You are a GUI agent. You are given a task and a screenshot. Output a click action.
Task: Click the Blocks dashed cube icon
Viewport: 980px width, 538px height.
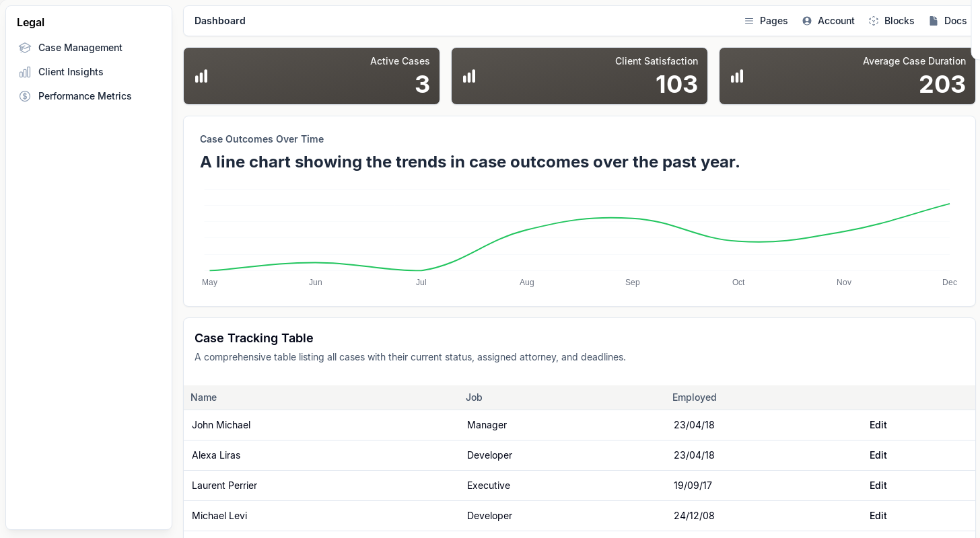click(x=874, y=21)
